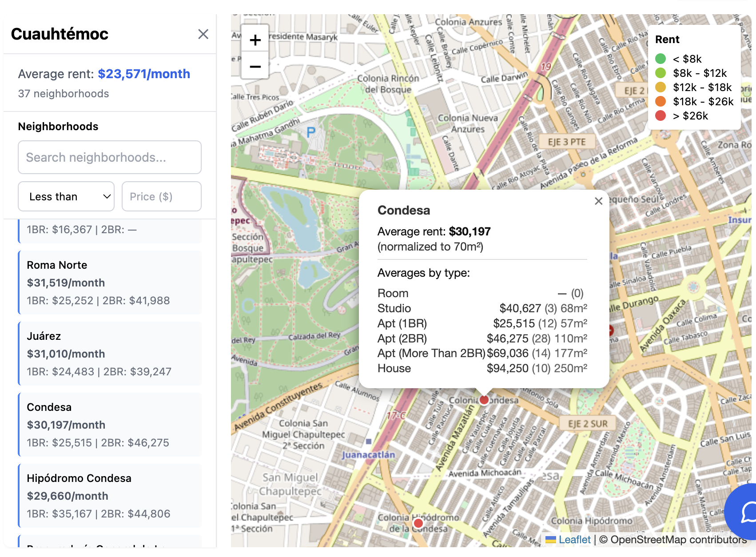
Task: Click the yellow $12k - $18k legend dot
Action: coord(661,88)
